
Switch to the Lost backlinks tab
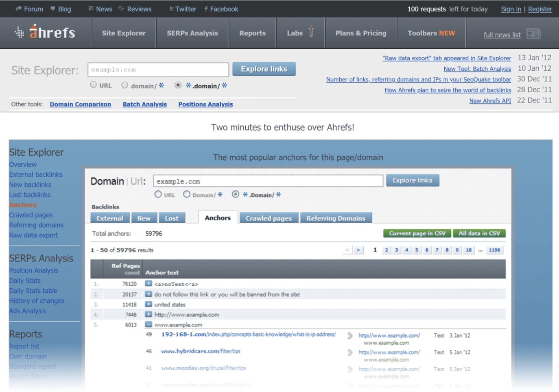point(172,218)
